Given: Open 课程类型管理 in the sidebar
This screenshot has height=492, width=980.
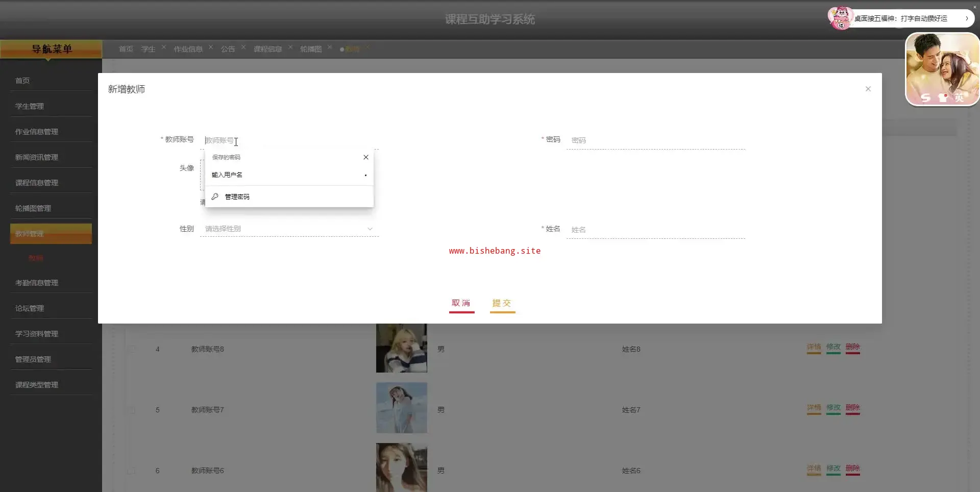Looking at the screenshot, I should [51, 385].
